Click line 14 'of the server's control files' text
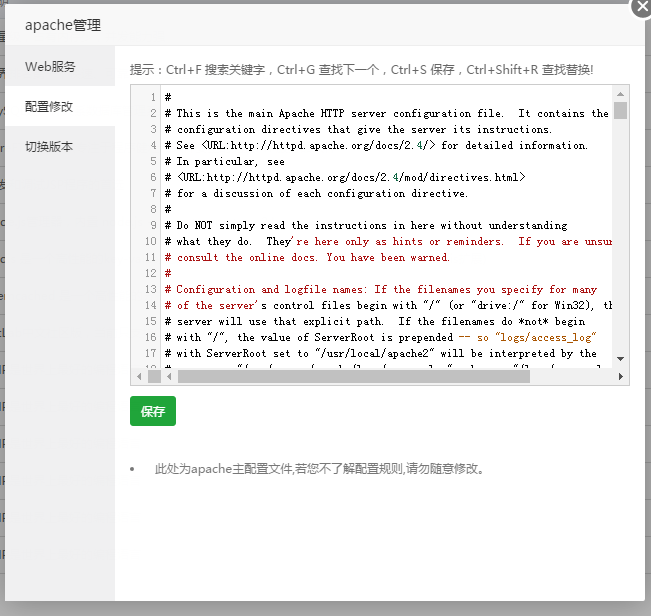 388,305
